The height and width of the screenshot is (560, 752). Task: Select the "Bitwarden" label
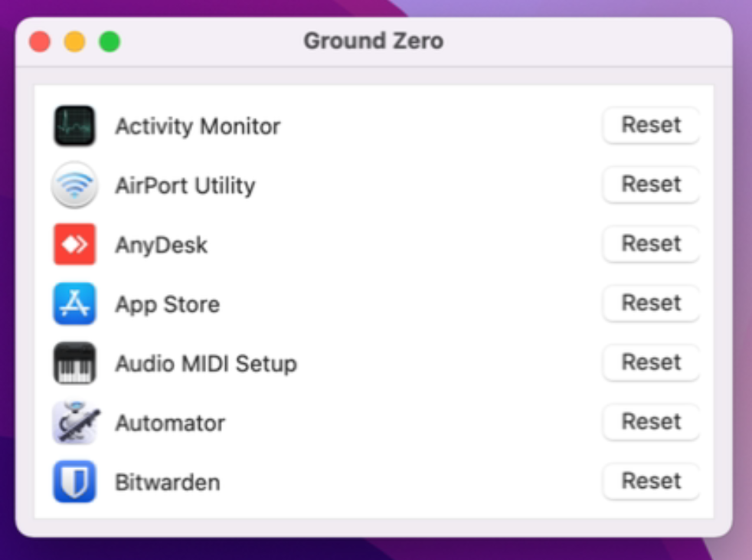(x=168, y=483)
